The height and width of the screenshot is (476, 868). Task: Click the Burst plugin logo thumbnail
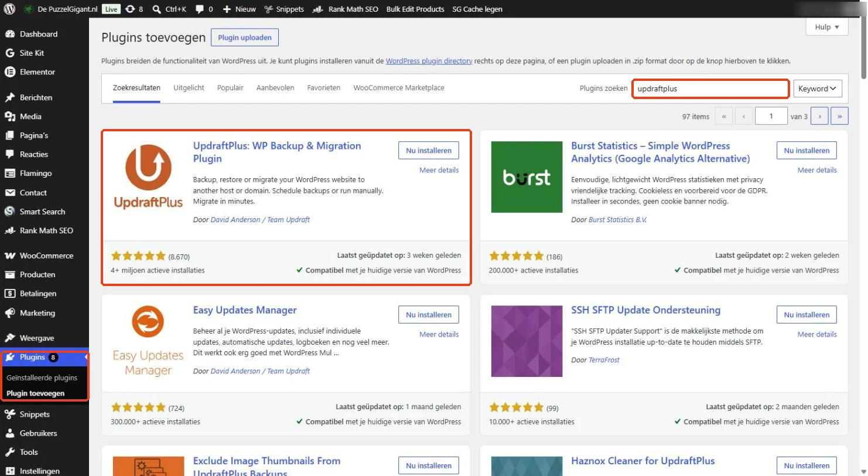click(527, 176)
